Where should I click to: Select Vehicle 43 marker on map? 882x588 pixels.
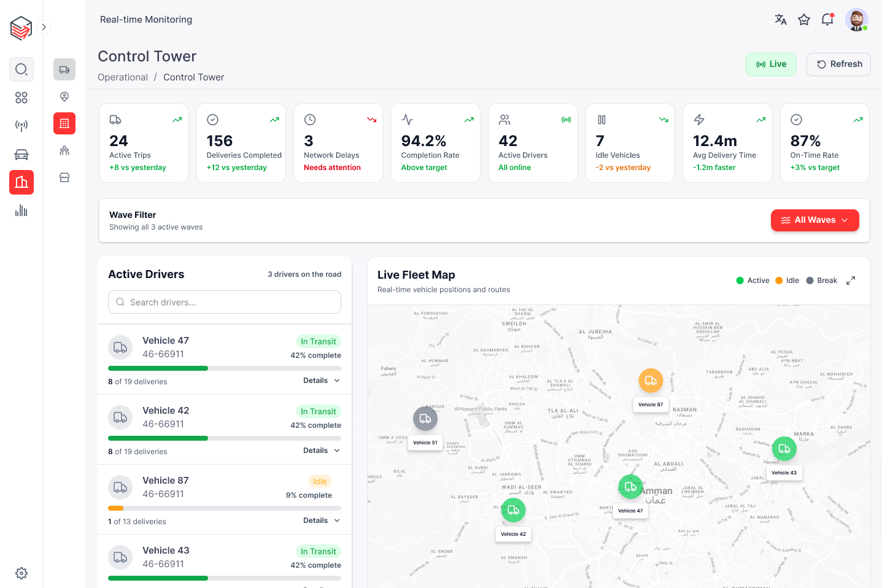pyautogui.click(x=784, y=449)
